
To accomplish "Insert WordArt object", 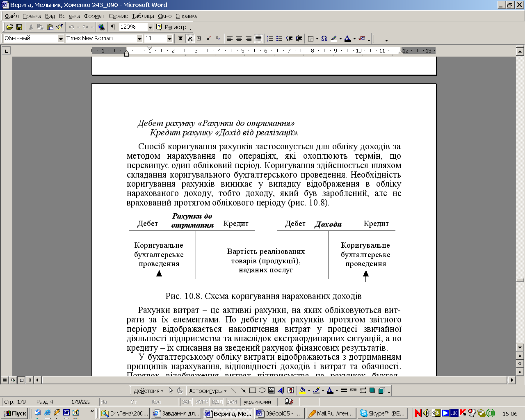I will pyautogui.click(x=281, y=390).
